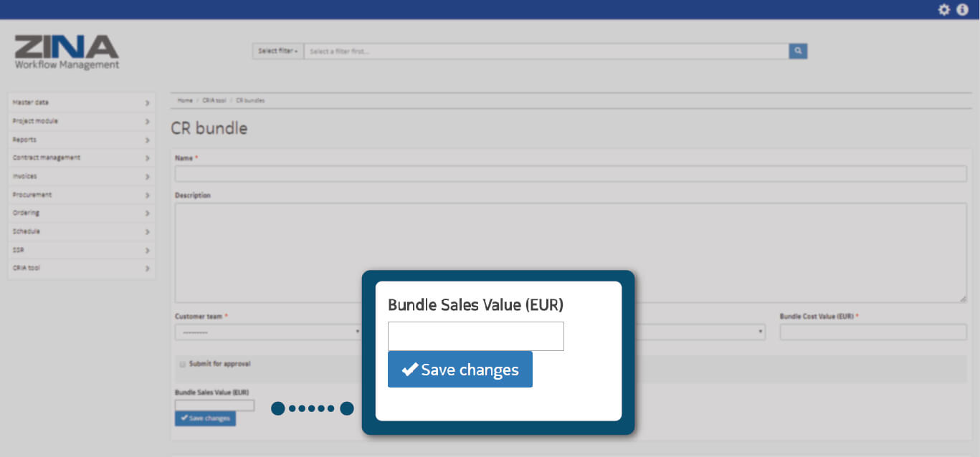
Task: Open the info icon in top bar
Action: point(962,9)
